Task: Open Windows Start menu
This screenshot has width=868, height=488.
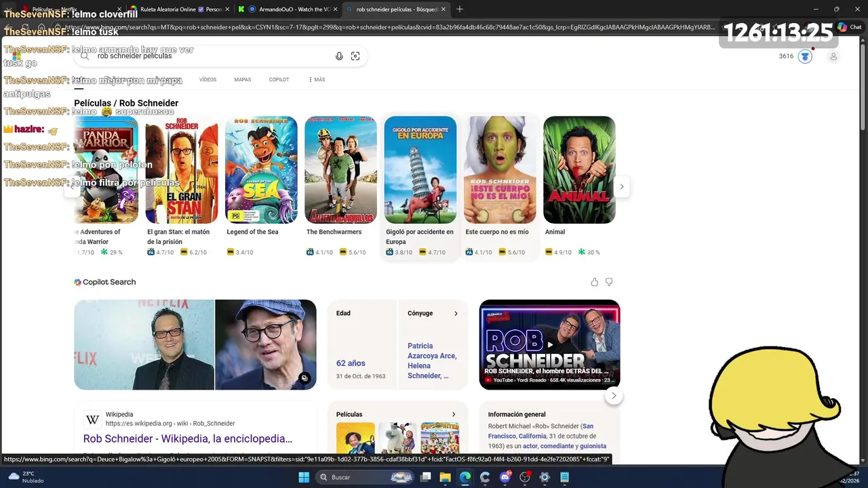Action: [x=304, y=477]
